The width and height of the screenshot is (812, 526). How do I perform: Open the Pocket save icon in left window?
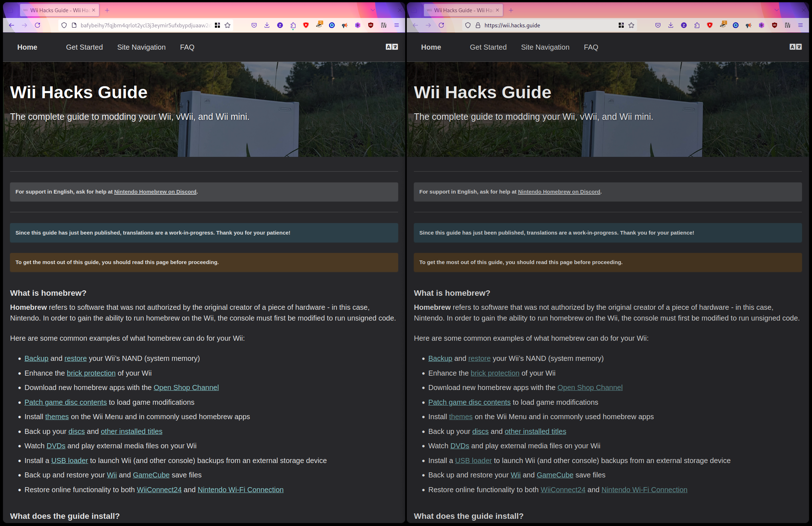click(x=254, y=25)
